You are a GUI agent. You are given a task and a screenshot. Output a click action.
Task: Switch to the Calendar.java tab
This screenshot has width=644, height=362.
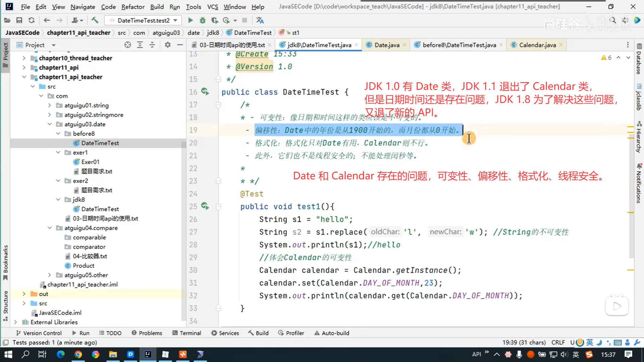[x=537, y=45]
